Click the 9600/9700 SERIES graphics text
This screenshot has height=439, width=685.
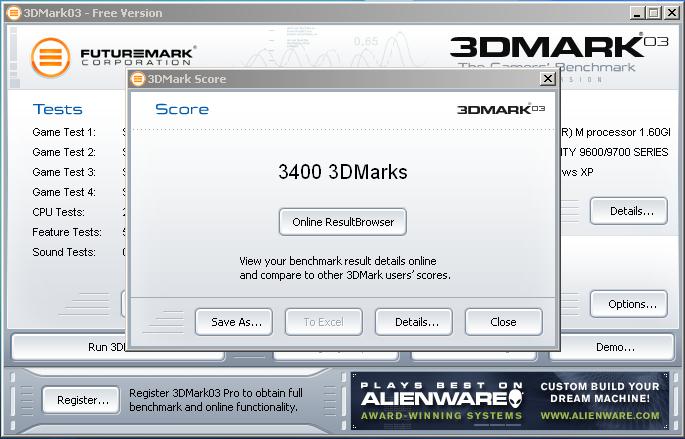(x=615, y=152)
